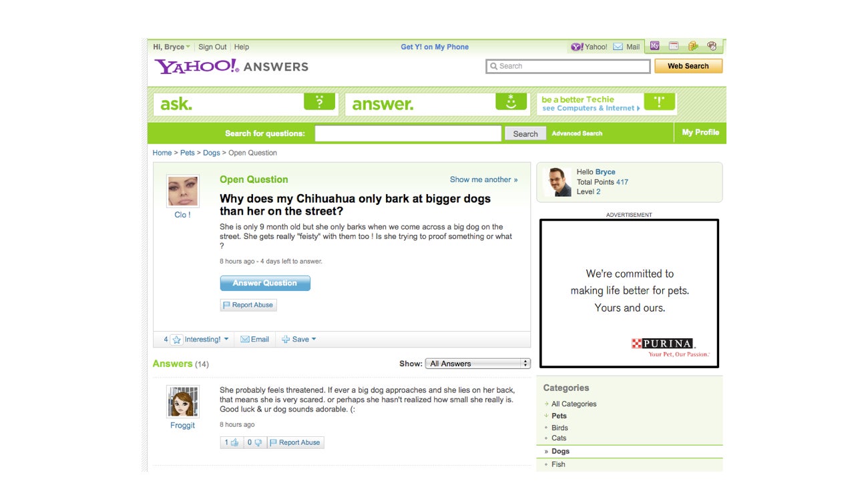Image resolution: width=868 pixels, height=487 pixels.
Task: Expand the Interesting dropdown arrow
Action: (x=226, y=339)
